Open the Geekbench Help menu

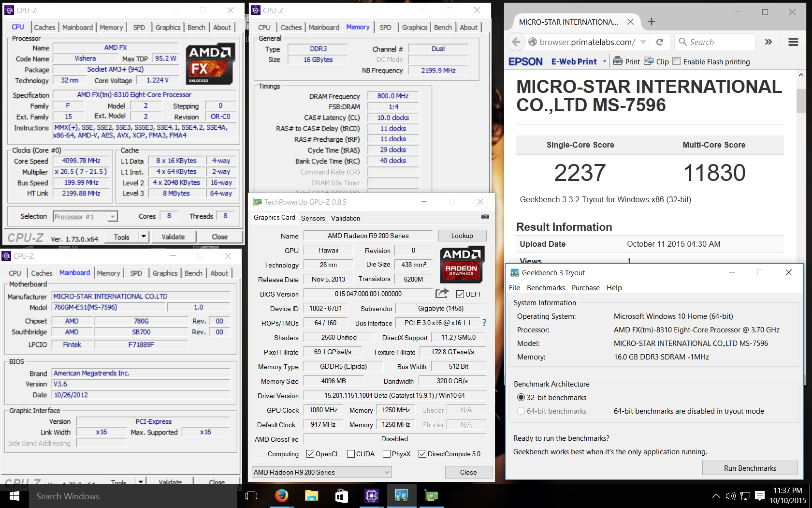(614, 288)
